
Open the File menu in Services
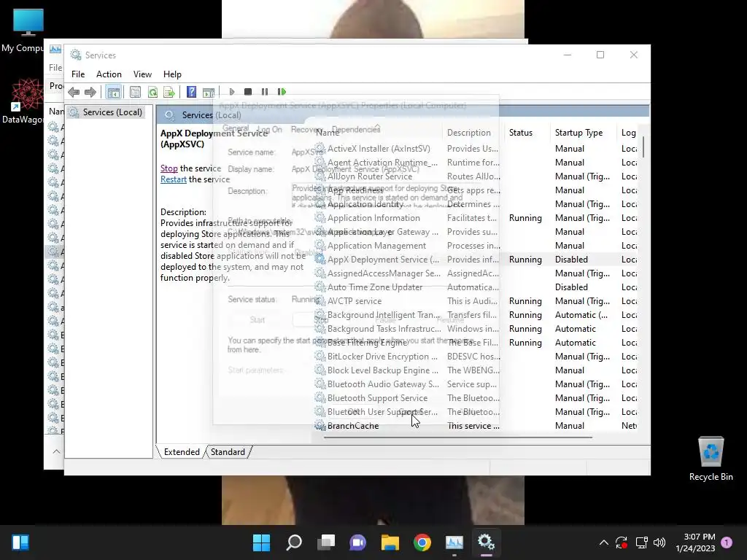[x=78, y=74]
